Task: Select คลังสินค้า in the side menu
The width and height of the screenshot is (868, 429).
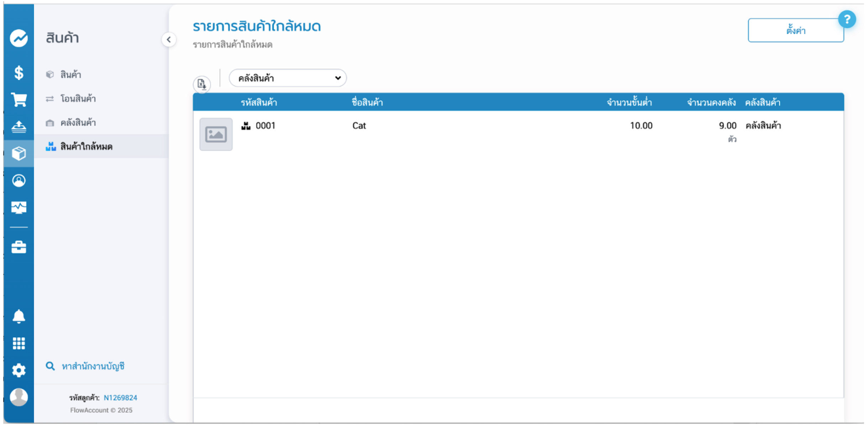Action: tap(78, 123)
